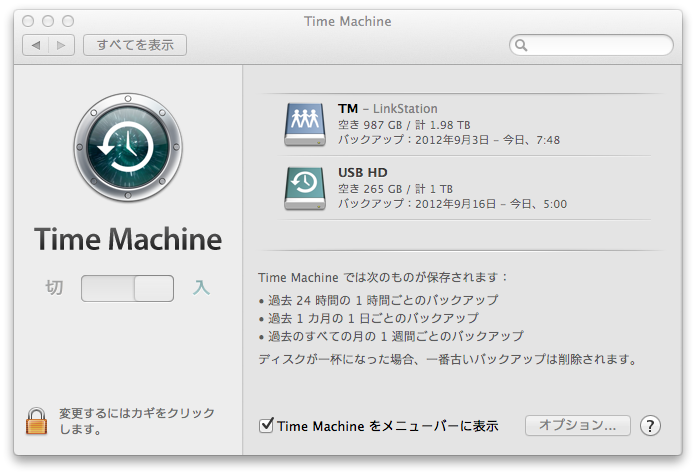The image size is (696, 475).
Task: Click 過去のすべての月の 1 週間ごとのバックアップ line
Action: [391, 336]
